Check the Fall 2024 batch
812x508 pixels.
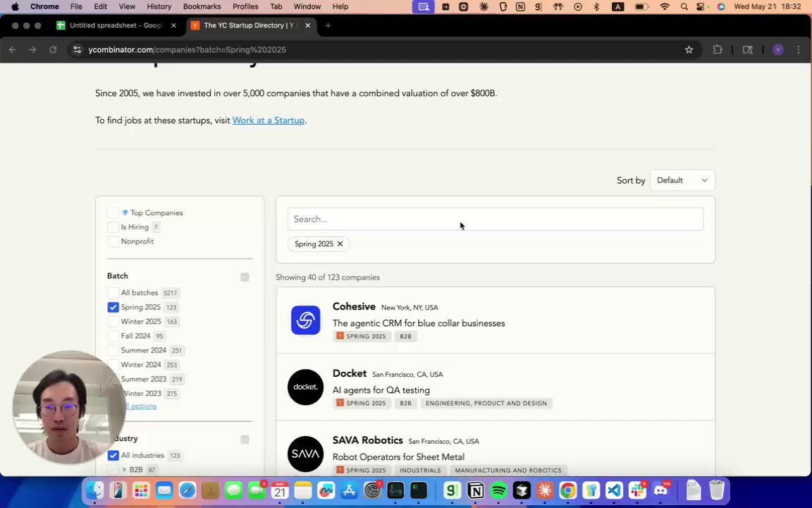(113, 336)
